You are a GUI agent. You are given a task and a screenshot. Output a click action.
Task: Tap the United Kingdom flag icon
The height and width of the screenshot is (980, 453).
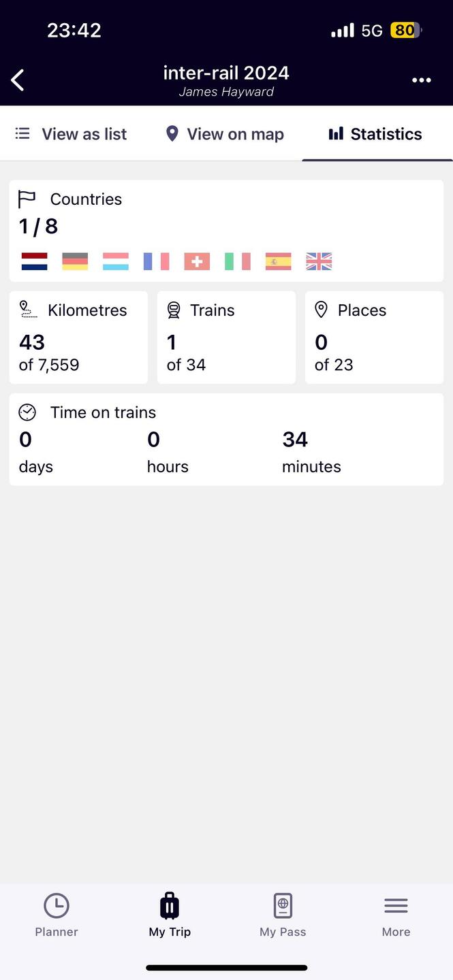(319, 261)
